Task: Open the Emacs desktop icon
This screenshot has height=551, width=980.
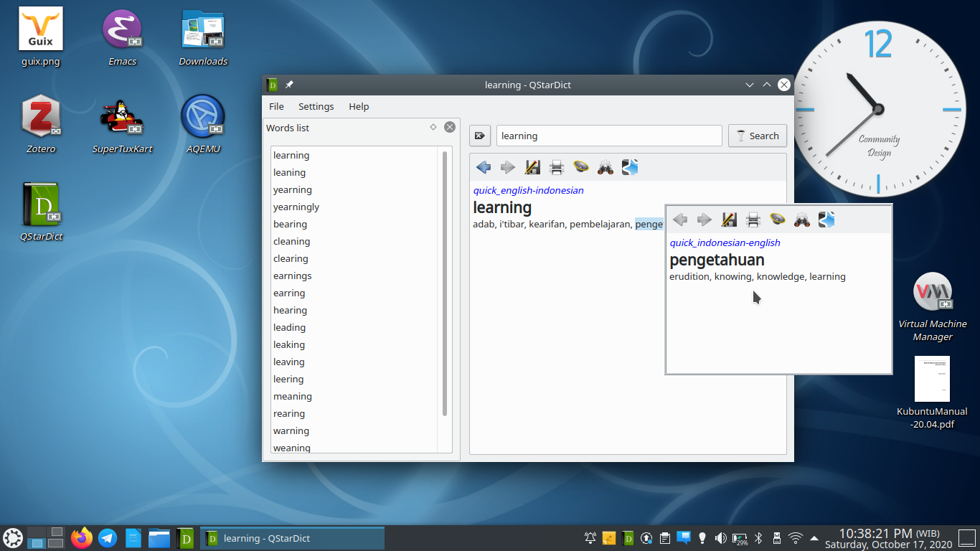Action: tap(122, 38)
